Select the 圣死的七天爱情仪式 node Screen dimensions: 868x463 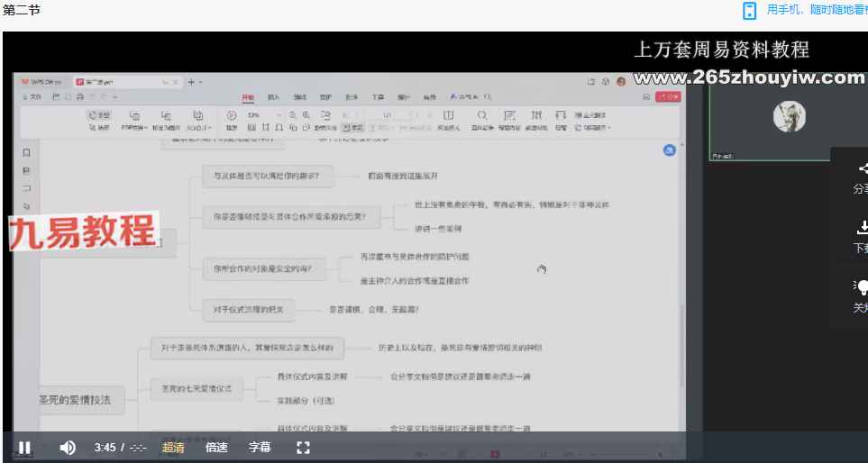[x=196, y=389]
